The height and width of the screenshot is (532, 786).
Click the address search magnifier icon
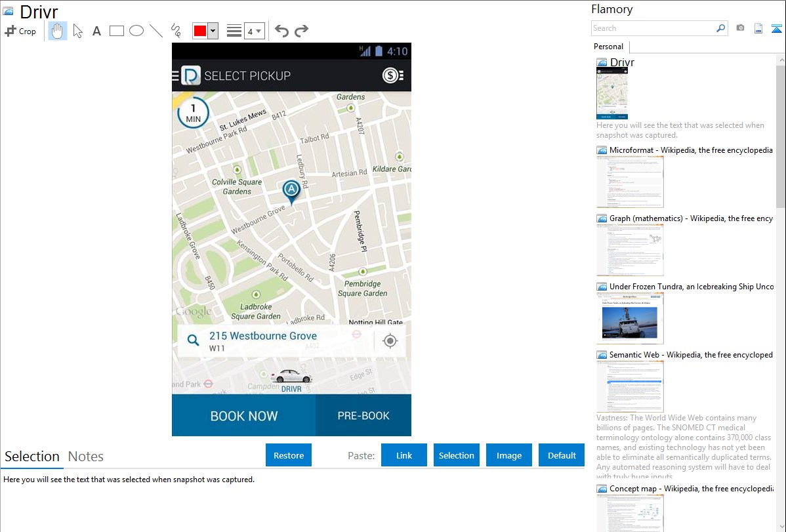tap(193, 340)
